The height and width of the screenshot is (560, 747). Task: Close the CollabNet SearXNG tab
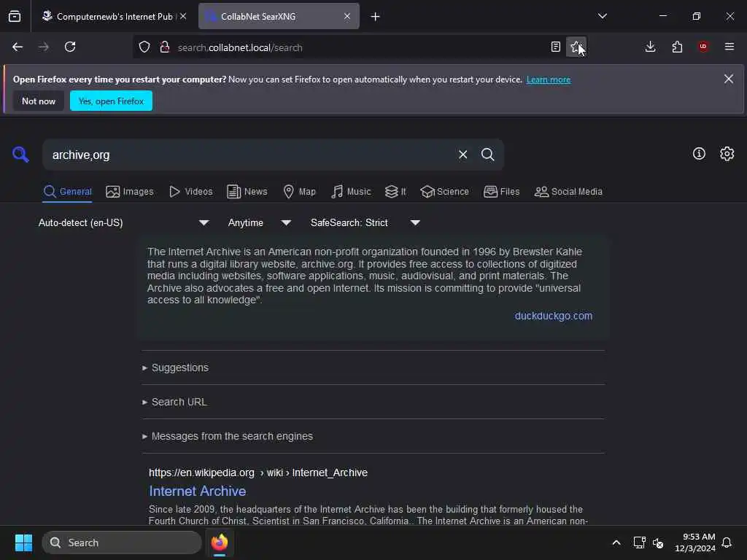point(347,16)
